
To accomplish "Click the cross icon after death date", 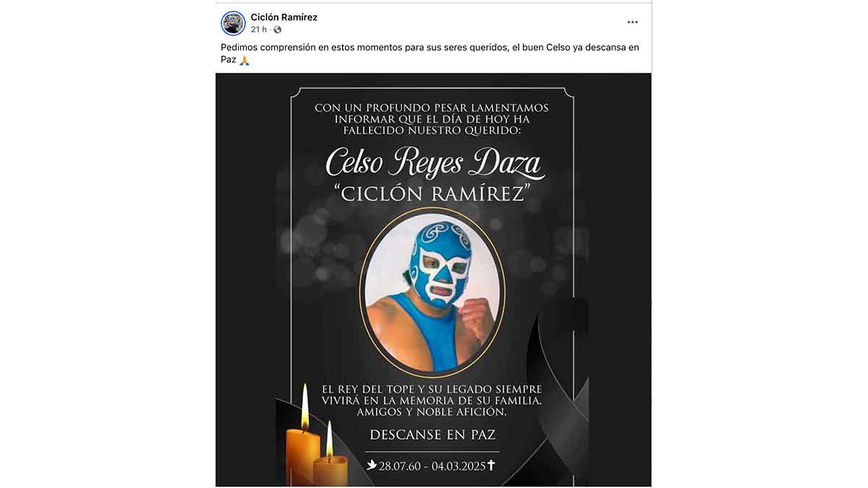I will (491, 465).
